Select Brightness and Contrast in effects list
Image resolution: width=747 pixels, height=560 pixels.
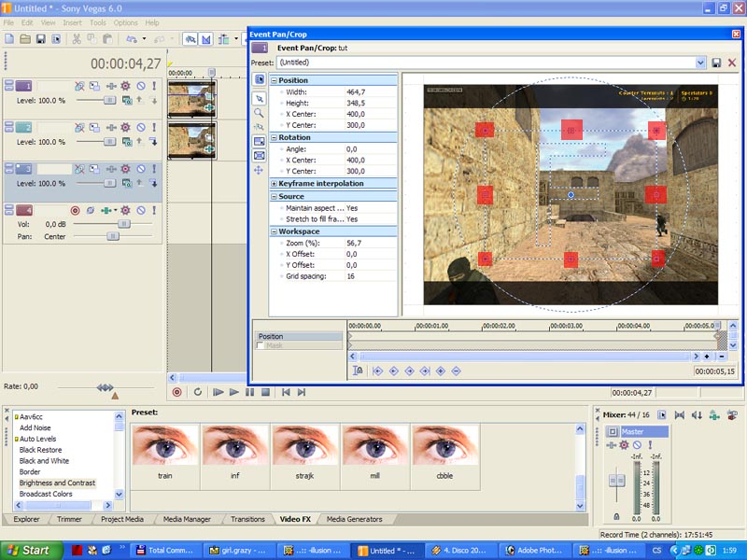[57, 483]
